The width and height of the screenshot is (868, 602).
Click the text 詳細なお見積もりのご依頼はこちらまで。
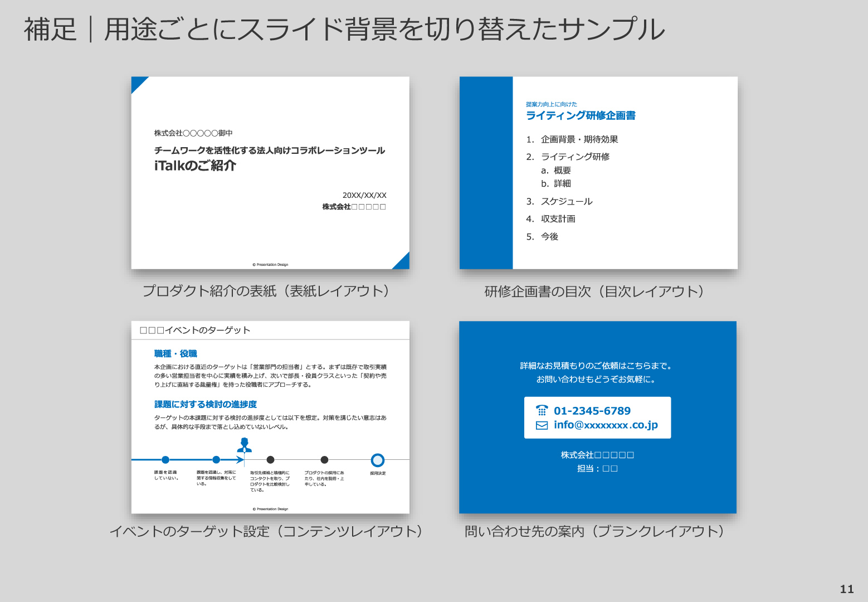point(597,366)
